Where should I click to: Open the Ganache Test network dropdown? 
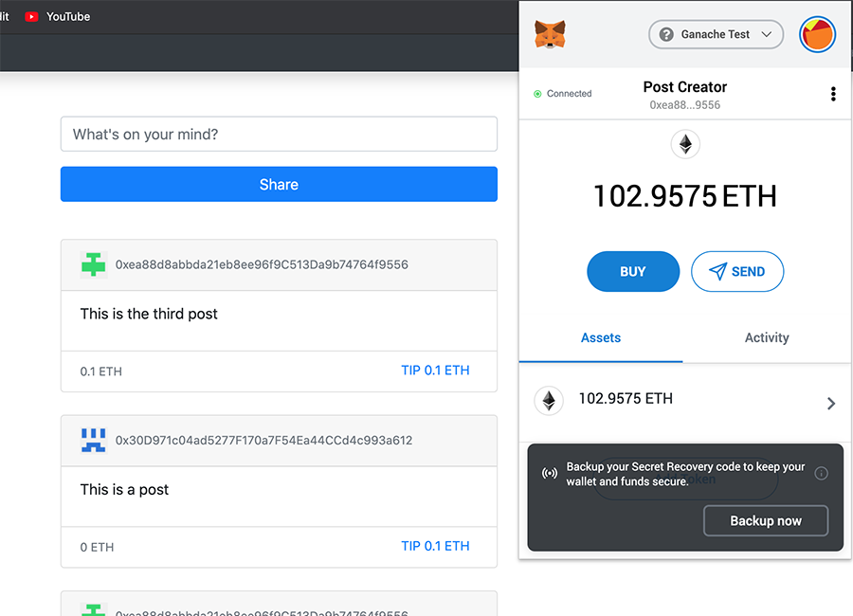coord(716,34)
